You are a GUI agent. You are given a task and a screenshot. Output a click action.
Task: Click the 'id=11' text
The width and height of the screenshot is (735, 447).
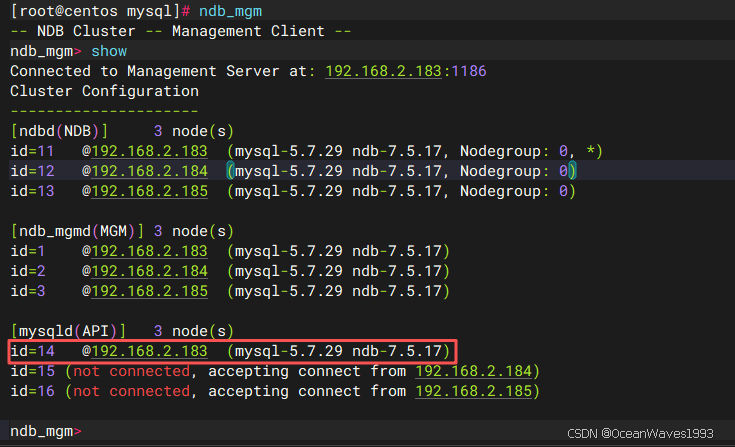[32, 151]
